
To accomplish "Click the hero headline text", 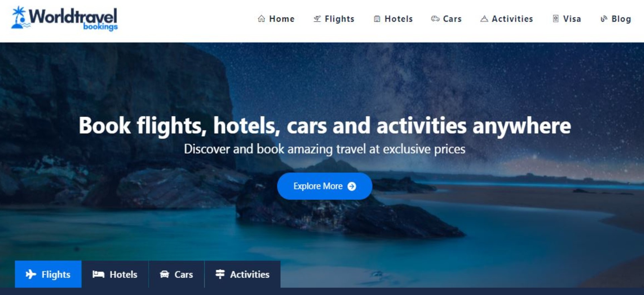I will coord(325,126).
